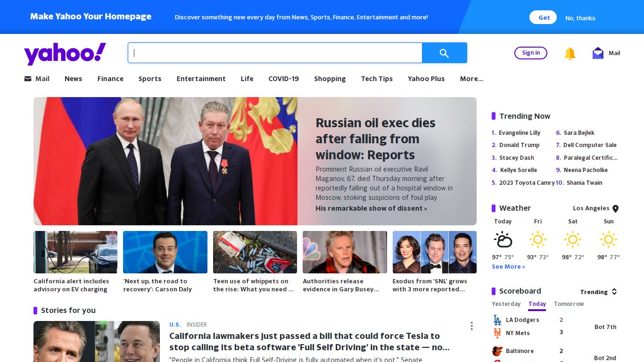Open the California EV charging advisory story

pyautogui.click(x=71, y=285)
